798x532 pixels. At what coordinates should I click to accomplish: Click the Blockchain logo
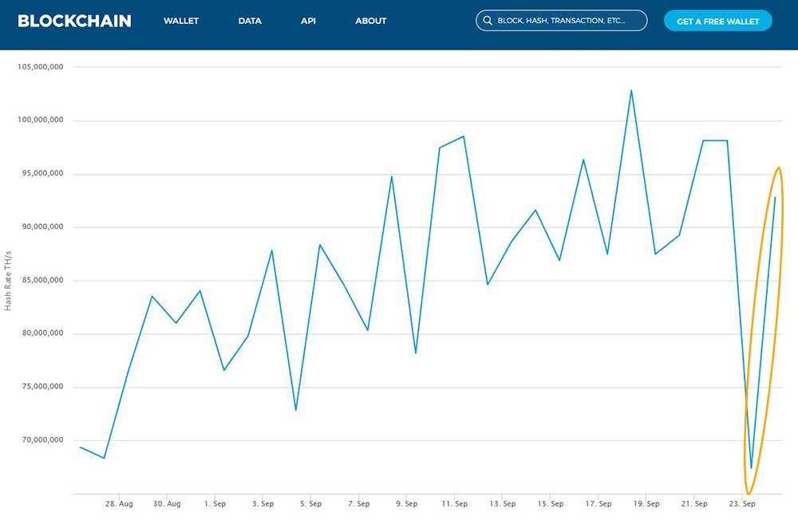74,21
